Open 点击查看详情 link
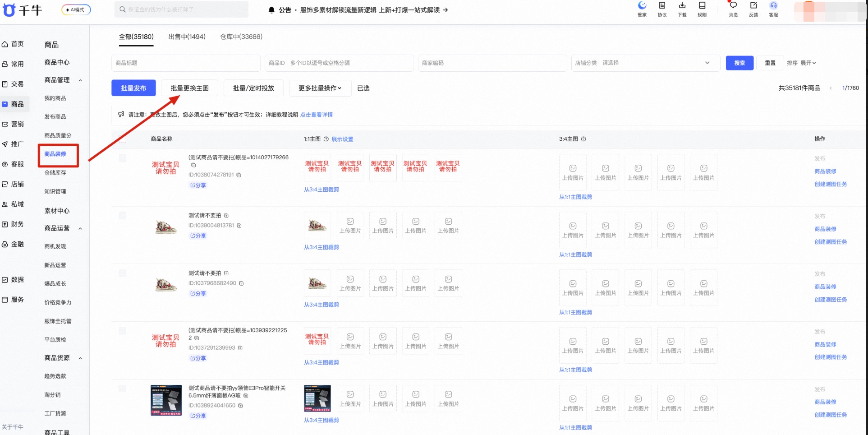The height and width of the screenshot is (435, 868). 317,115
